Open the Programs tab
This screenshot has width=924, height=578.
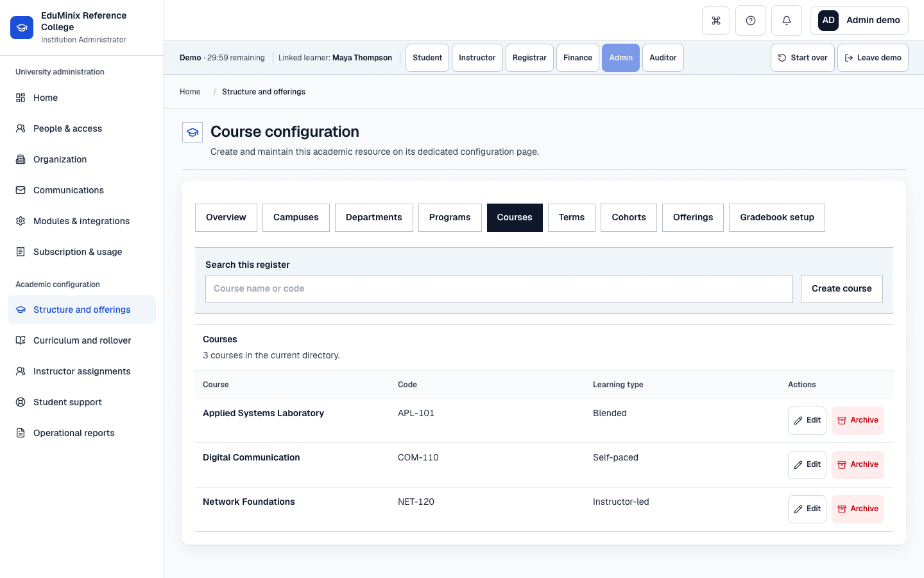tap(450, 218)
